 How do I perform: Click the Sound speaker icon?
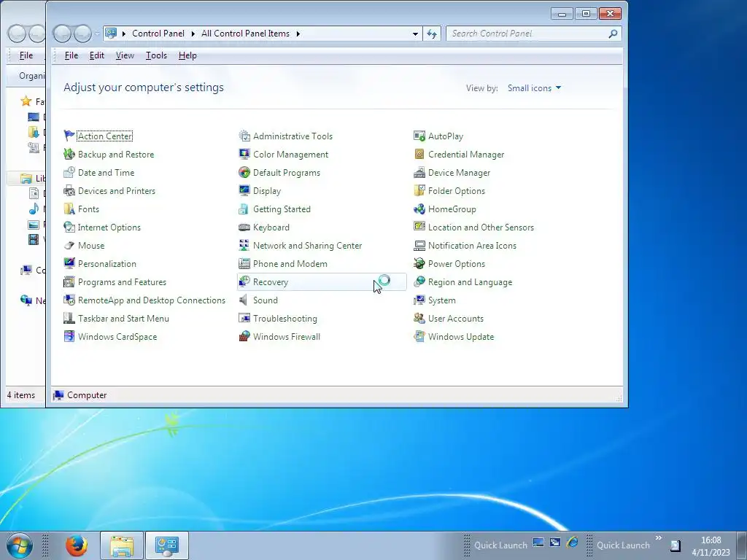point(244,300)
